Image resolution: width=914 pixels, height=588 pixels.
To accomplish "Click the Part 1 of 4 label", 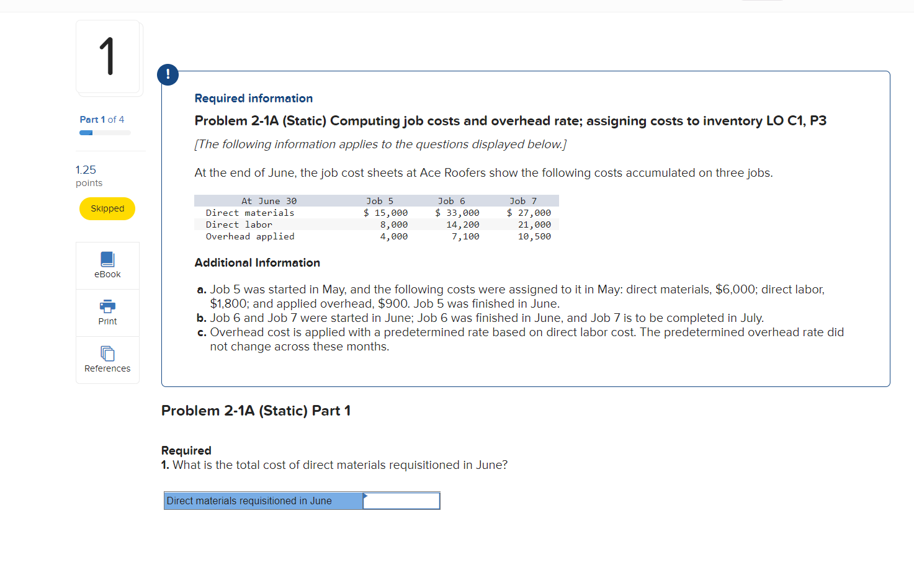I will coord(102,119).
